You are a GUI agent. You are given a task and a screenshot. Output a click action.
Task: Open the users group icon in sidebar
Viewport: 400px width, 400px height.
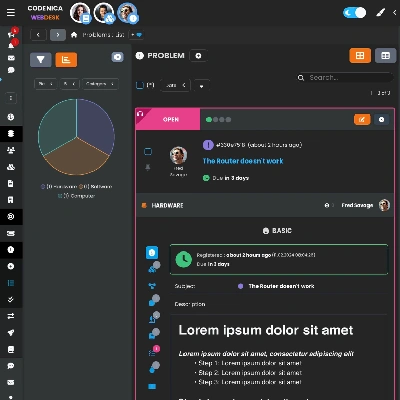pos(11,150)
